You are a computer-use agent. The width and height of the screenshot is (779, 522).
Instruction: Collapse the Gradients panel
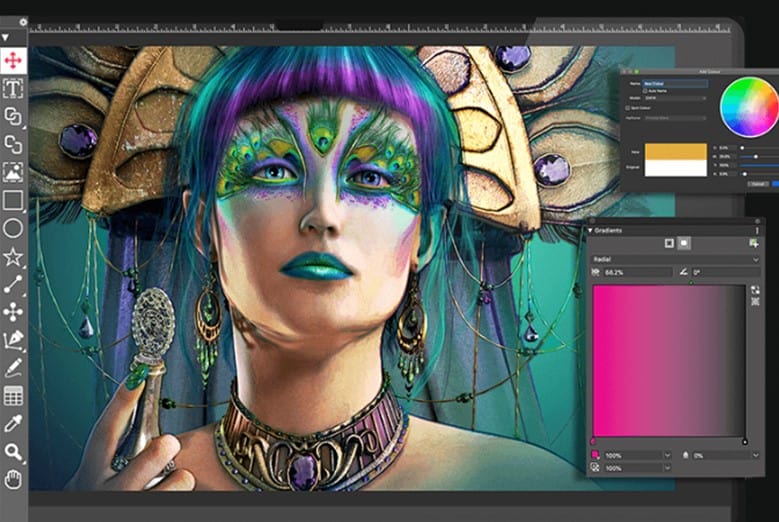pos(590,230)
